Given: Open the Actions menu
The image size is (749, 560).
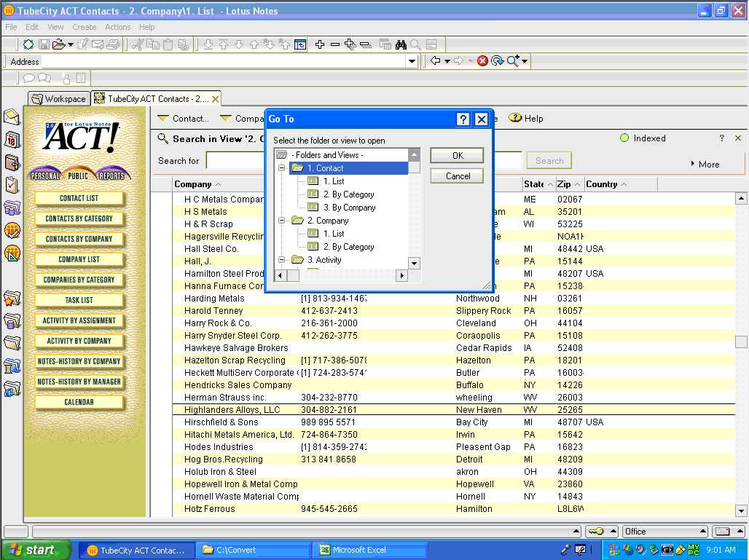Looking at the screenshot, I should click(117, 27).
